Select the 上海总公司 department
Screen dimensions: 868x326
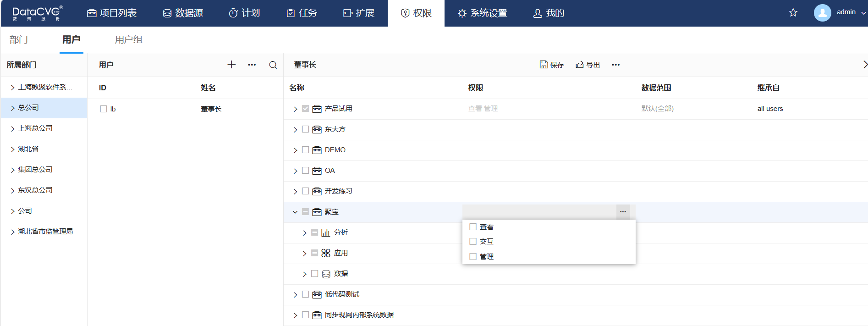(35, 128)
